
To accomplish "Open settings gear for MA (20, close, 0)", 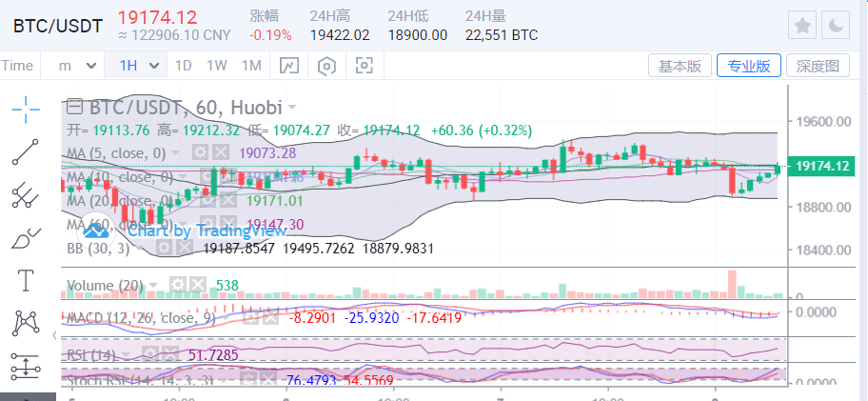I will pos(207,200).
